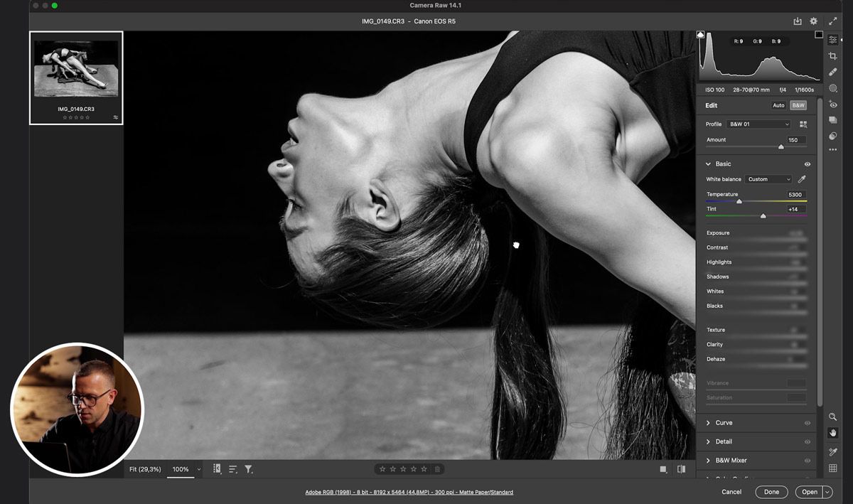This screenshot has height=504, width=853.
Task: Open Camera Raw preferences gear
Action: 814,21
